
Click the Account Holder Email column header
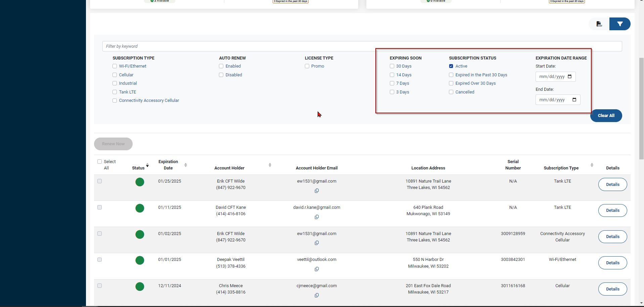pos(317,168)
